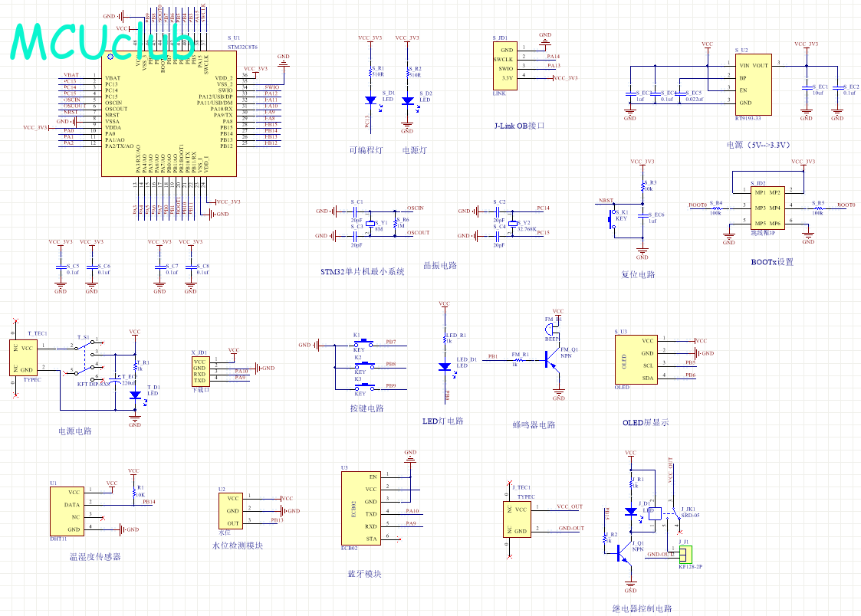Click the STM32单片机最小系统 title label

363,271
